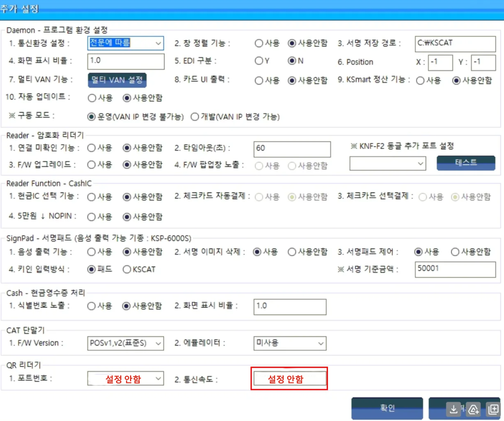
Task: Select 사용안함 for KSmart 정산 기능
Action: (x=472, y=81)
